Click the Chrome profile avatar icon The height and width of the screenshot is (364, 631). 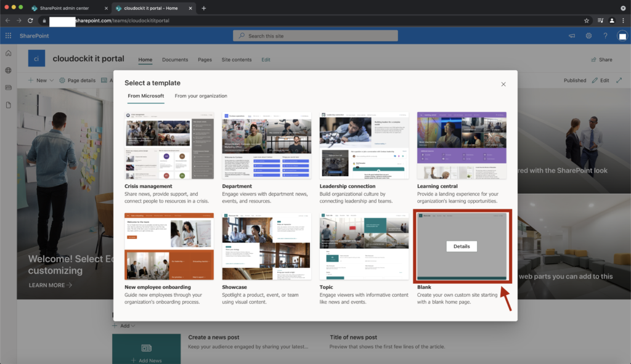click(x=612, y=20)
